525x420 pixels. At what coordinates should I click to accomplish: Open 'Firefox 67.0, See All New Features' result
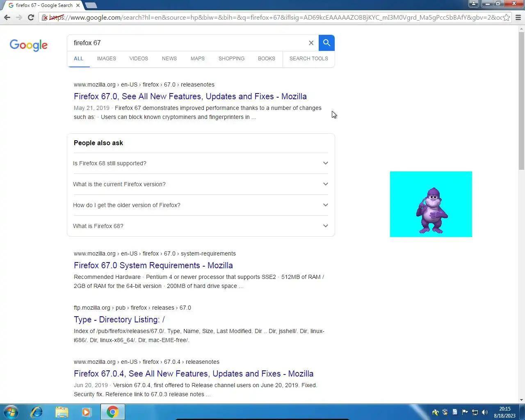pos(190,96)
